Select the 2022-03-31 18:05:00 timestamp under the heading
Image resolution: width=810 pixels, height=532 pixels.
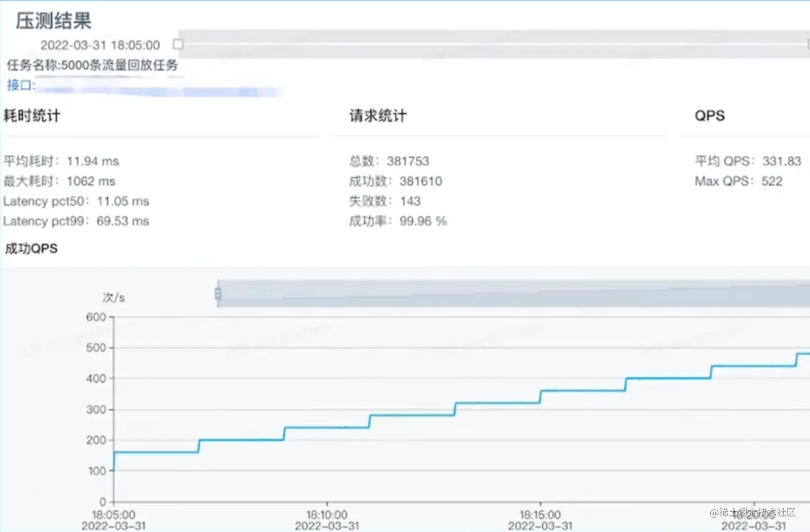tap(100, 45)
